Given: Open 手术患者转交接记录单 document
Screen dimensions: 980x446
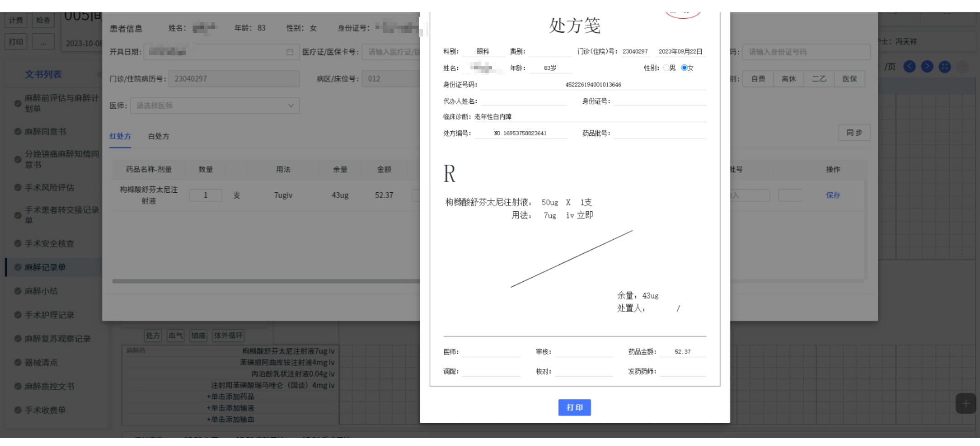Looking at the screenshot, I should 61,215.
